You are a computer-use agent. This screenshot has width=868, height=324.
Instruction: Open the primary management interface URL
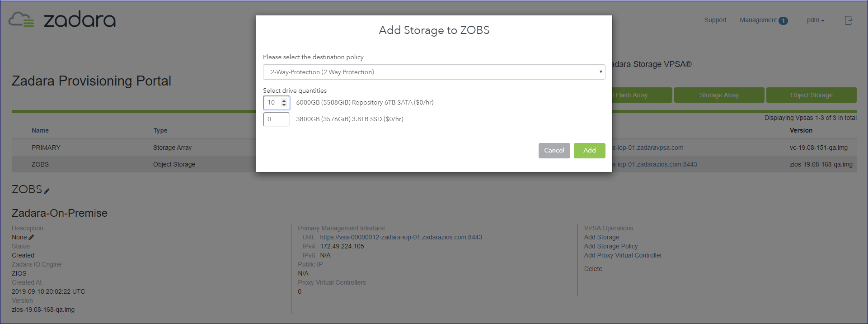pos(401,237)
